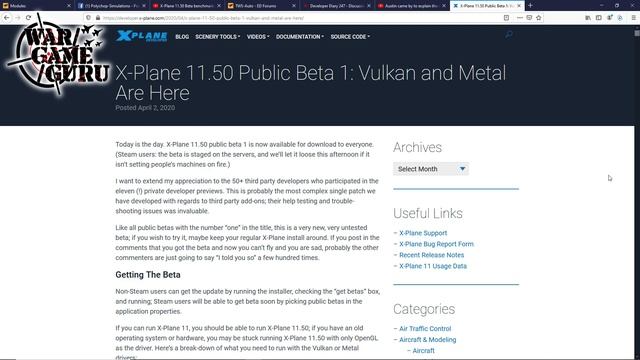Close the Modules tab
This screenshot has height=360, width=640.
click(x=69, y=6)
